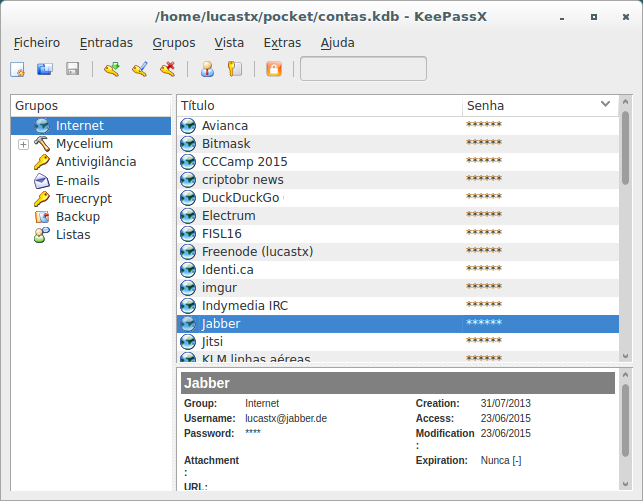Click the column chooser arrow beside Senha
This screenshot has width=643, height=501.
tap(605, 104)
